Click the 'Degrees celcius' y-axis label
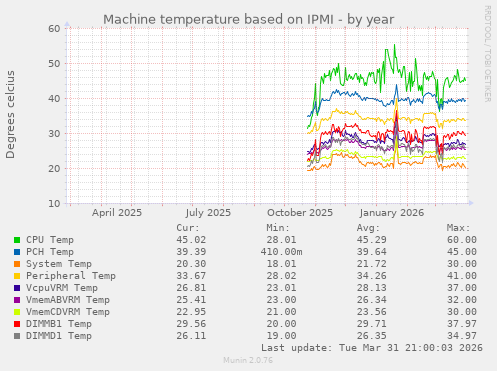Screen dimensions: 497x371 click(10, 114)
